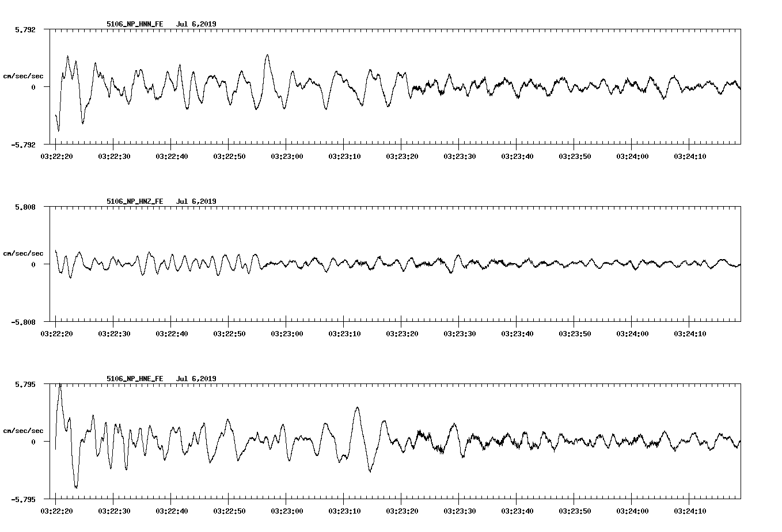Click the -5.808 lower axis value
The width and height of the screenshot is (782, 532).
click(24, 322)
